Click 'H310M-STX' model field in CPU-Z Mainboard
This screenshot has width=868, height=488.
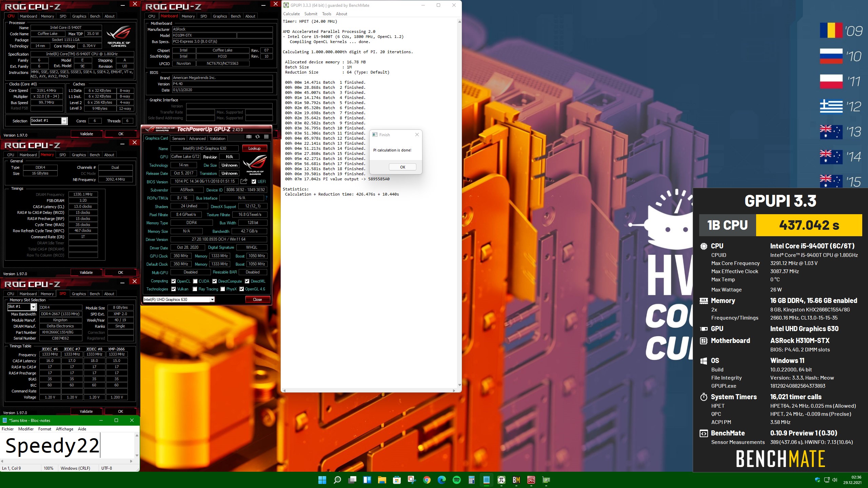[x=204, y=35]
